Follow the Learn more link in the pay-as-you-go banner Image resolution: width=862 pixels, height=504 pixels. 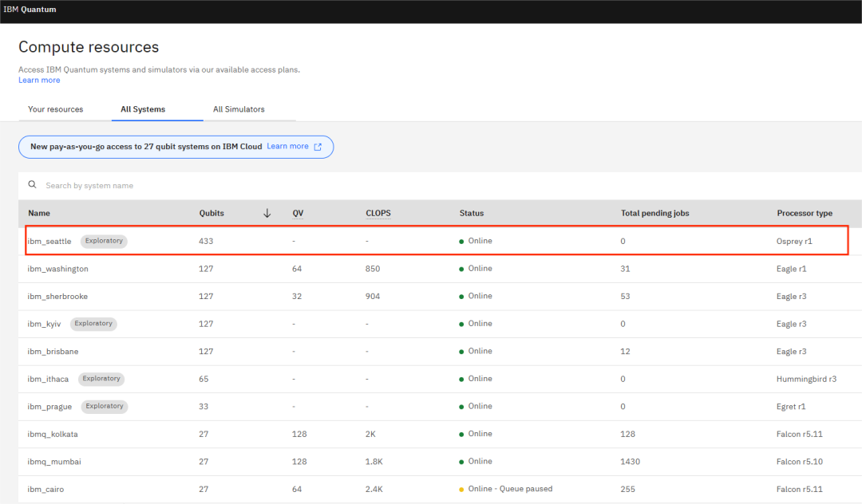coord(287,146)
